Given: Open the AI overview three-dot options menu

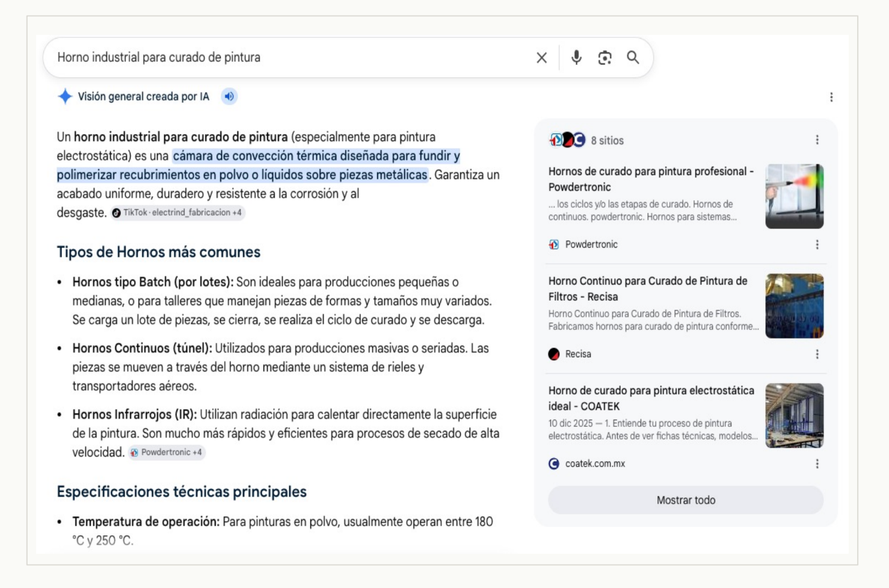Looking at the screenshot, I should tap(831, 97).
